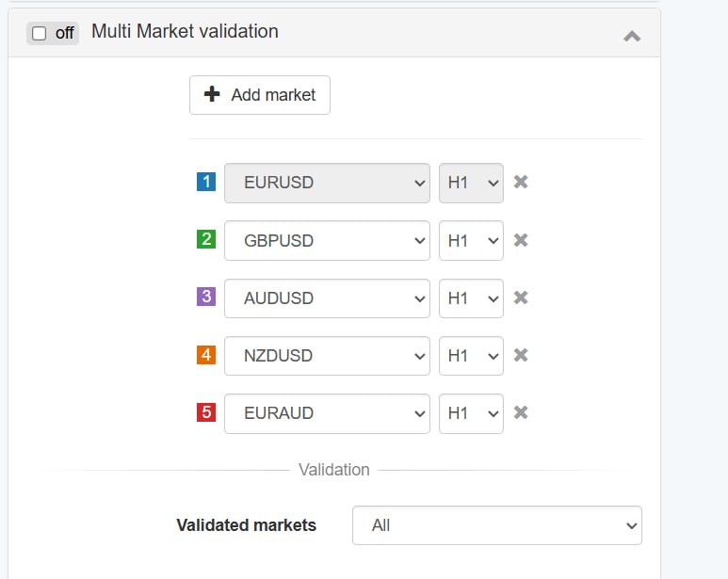Screen dimensions: 728x579
Task: Open the H1 timeframe dropdown for EURAUD
Action: (x=471, y=413)
